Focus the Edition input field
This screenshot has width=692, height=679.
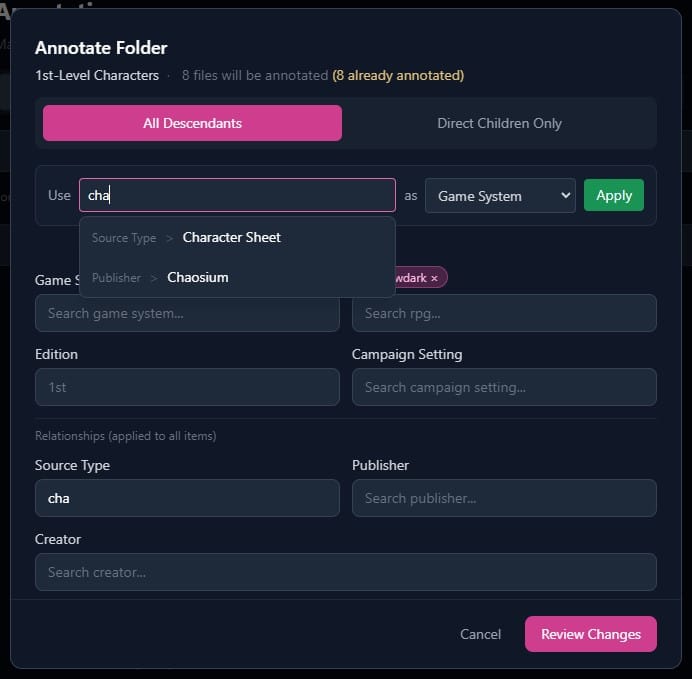(187, 387)
